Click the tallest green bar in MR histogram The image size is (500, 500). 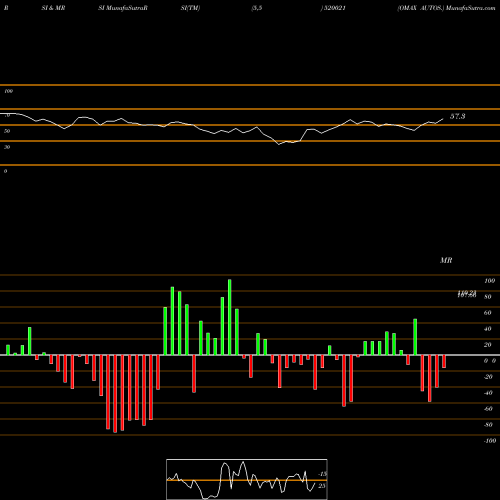tap(230, 317)
